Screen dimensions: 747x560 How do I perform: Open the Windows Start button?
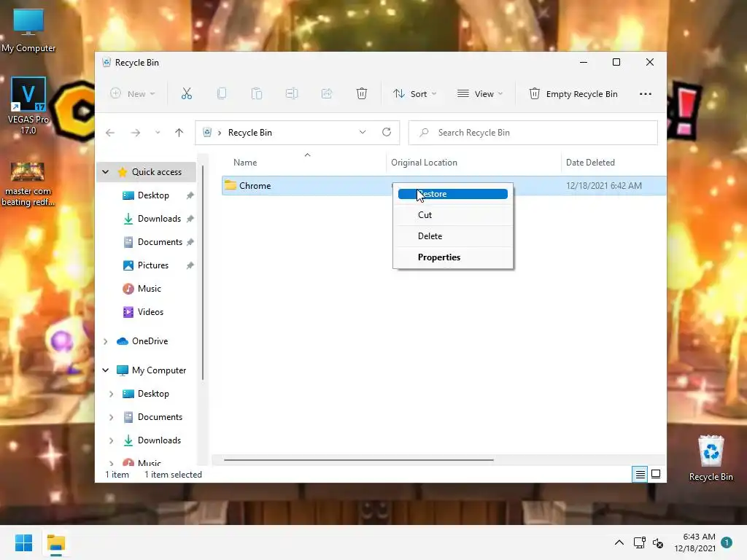click(24, 542)
